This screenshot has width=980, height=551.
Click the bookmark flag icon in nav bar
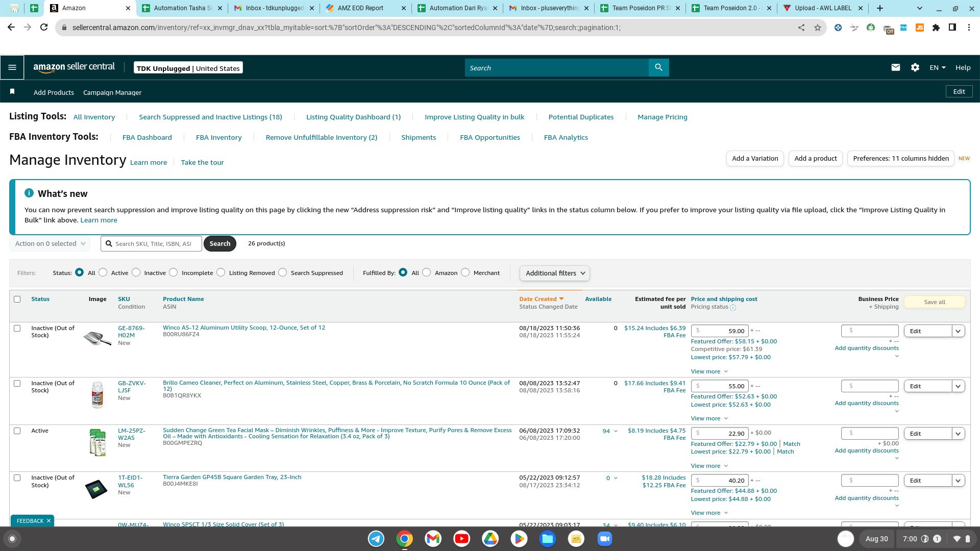point(12,91)
